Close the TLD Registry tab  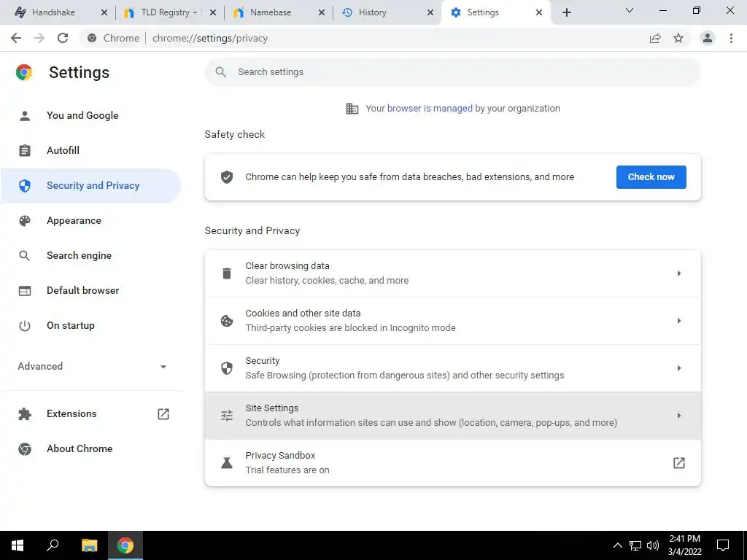213,13
